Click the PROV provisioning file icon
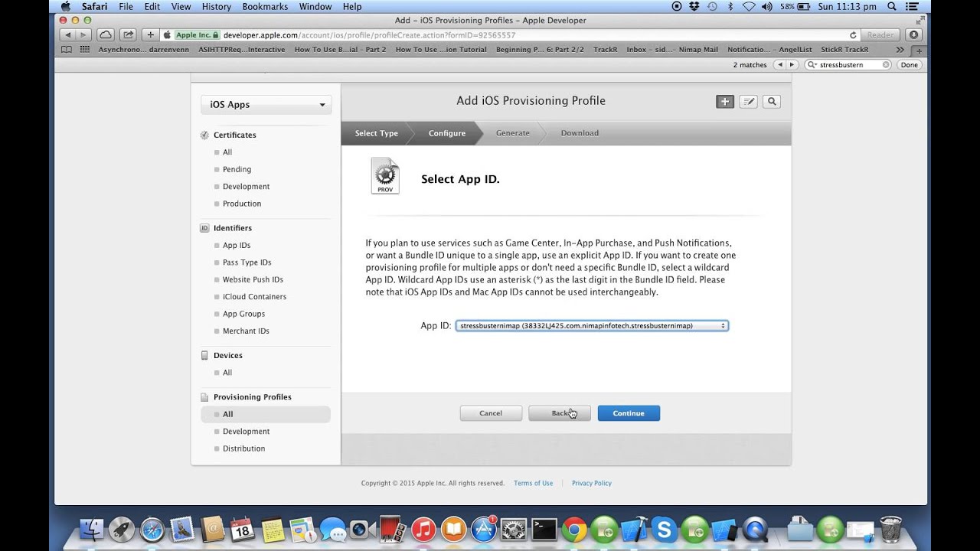Screen dimensions: 980x551 coord(385,176)
